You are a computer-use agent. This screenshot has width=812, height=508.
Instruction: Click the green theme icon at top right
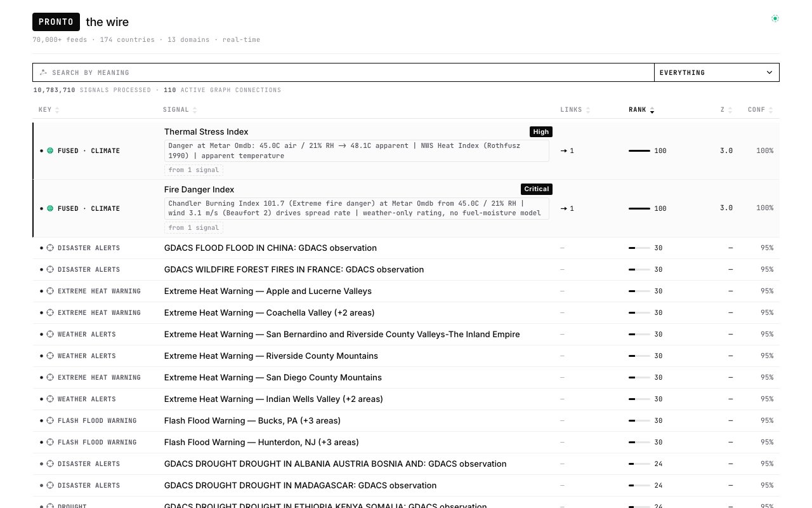[x=775, y=18]
